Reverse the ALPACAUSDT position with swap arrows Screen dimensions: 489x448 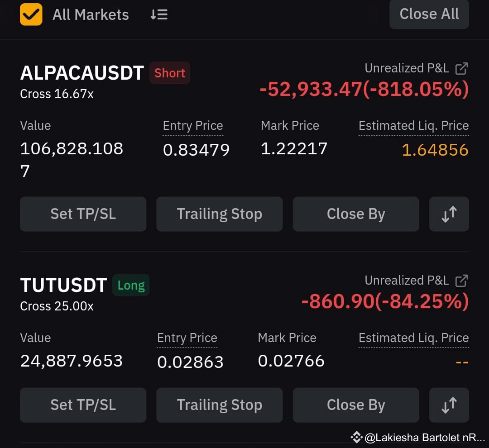449,214
